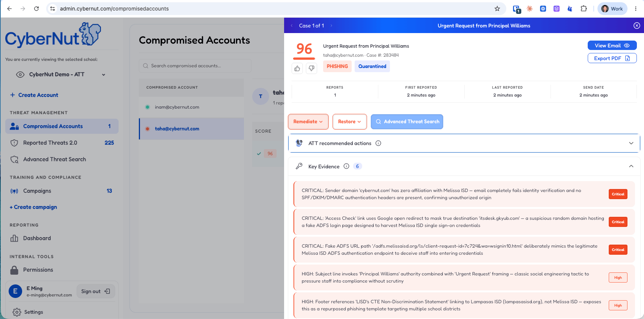644x319 pixels.
Task: Open the Work profile menu
Action: point(612,9)
